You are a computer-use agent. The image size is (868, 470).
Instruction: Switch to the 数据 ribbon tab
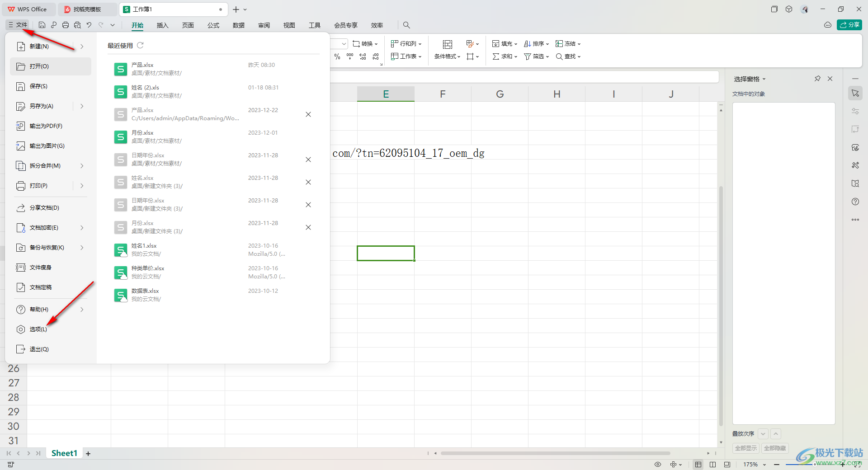tap(238, 25)
